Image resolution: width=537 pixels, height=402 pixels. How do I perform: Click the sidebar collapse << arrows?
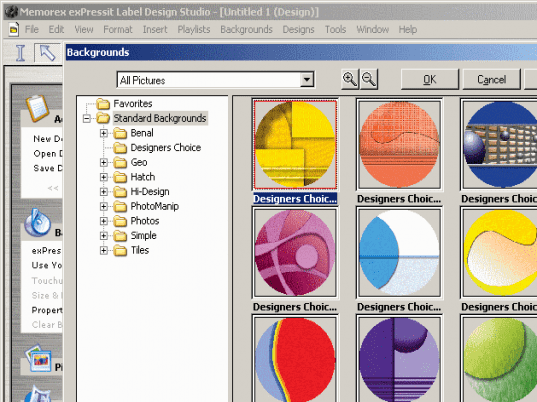tap(53, 188)
